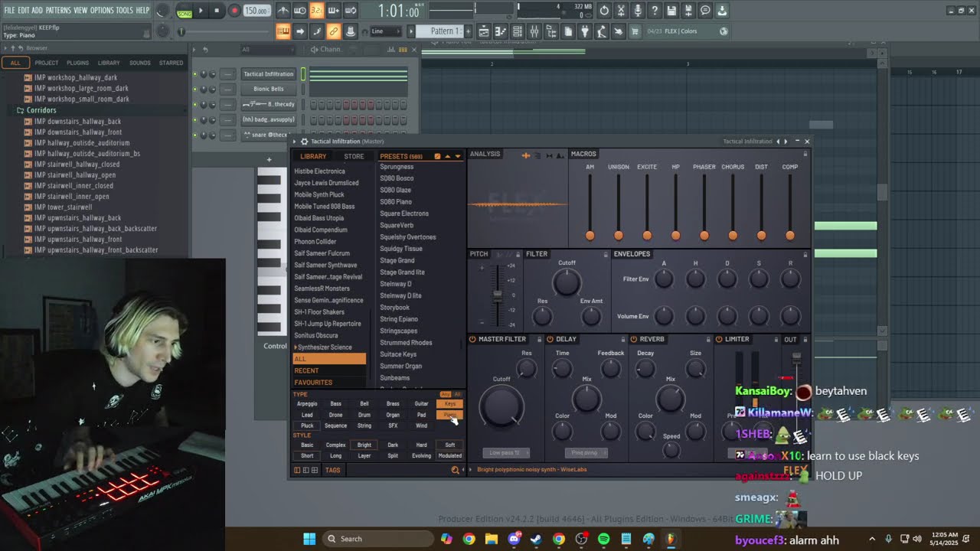The image size is (980, 551).
Task: Select the Tactical Infiltration channel button
Action: pyautogui.click(x=268, y=74)
